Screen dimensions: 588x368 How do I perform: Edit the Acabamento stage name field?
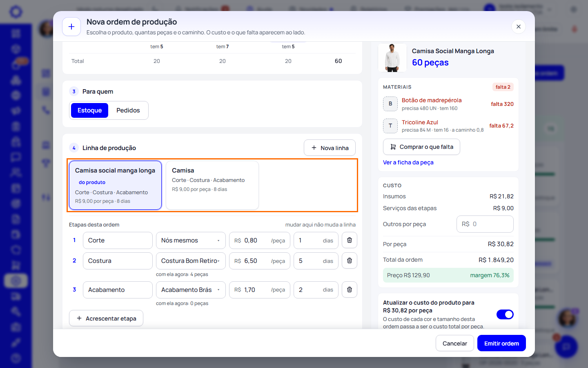coord(118,290)
